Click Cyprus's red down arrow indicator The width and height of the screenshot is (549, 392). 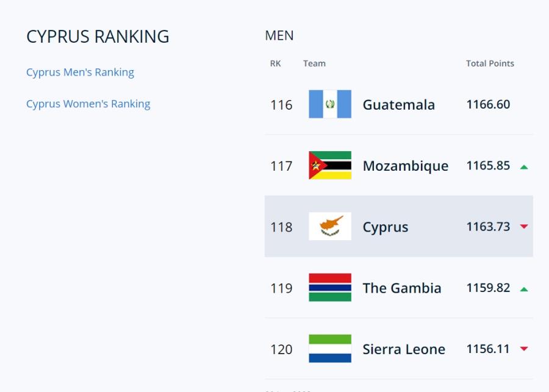click(524, 226)
